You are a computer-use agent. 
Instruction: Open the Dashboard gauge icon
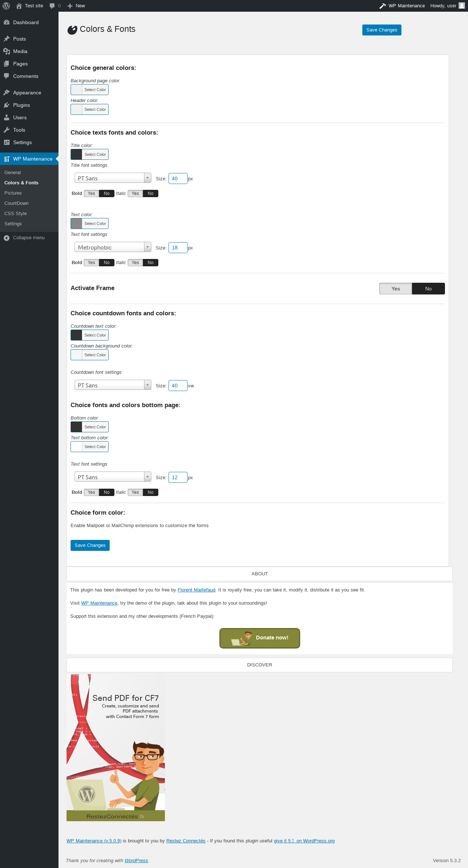click(7, 22)
